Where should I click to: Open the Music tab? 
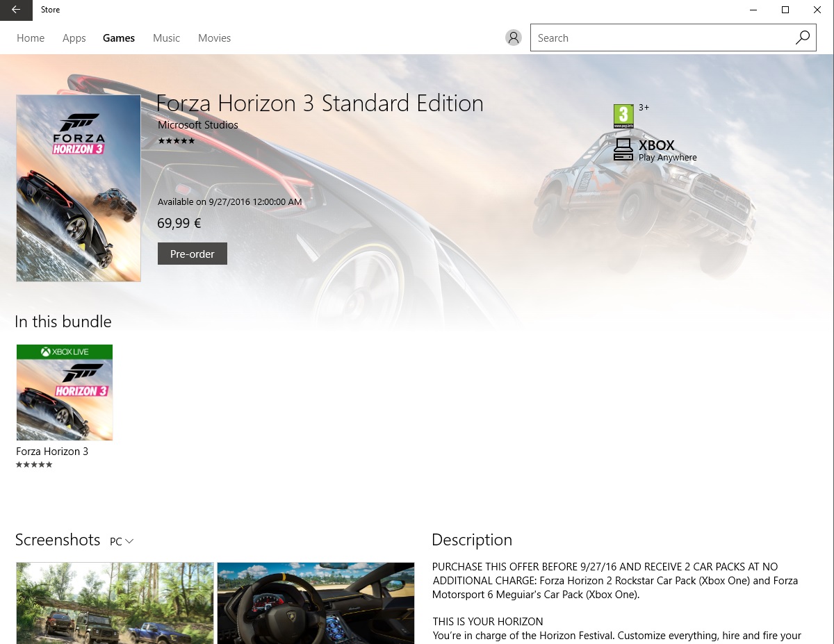click(x=166, y=38)
